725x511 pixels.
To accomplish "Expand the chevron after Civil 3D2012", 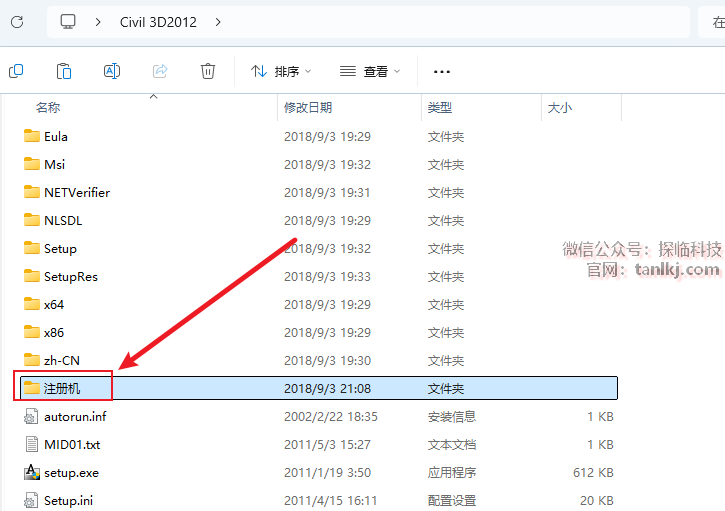I will [x=218, y=22].
